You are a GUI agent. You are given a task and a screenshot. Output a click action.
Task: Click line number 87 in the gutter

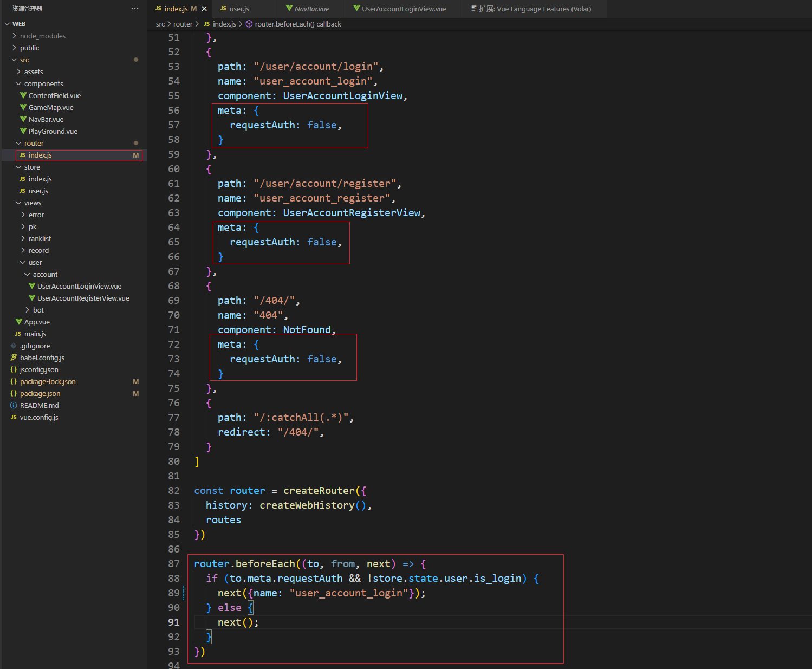click(x=173, y=563)
